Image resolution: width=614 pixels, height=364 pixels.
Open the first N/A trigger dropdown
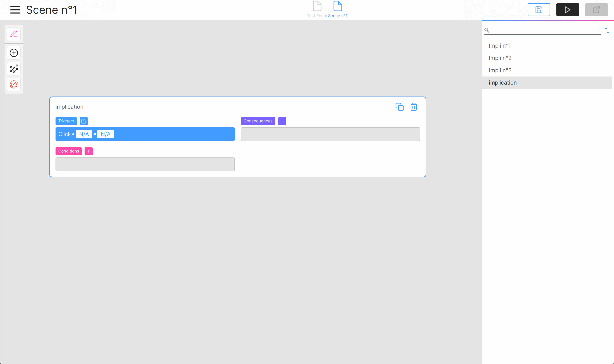pos(84,134)
